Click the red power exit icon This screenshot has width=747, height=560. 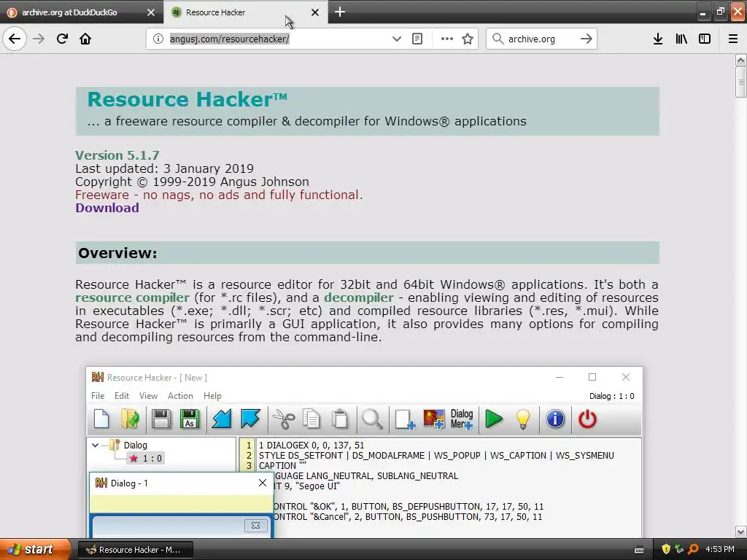click(x=587, y=419)
